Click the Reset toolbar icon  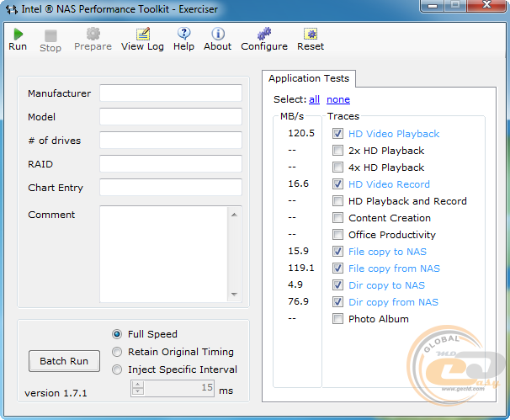pos(311,34)
